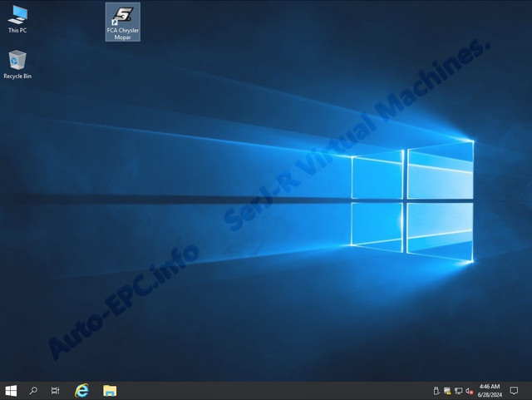This screenshot has height=400, width=532.
Task: Click the muted volume speaker tray icon
Action: coord(469,391)
